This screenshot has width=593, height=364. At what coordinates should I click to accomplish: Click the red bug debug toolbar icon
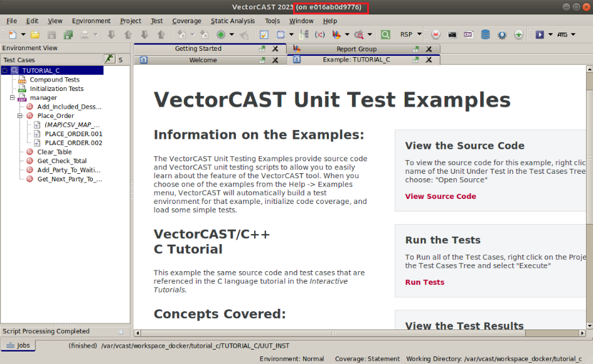[435, 35]
